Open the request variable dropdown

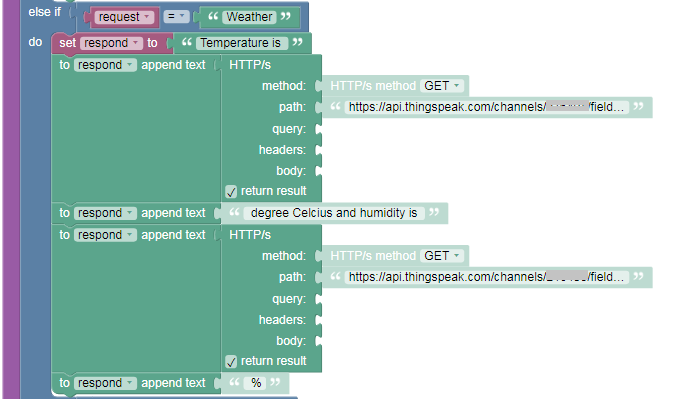click(x=124, y=17)
